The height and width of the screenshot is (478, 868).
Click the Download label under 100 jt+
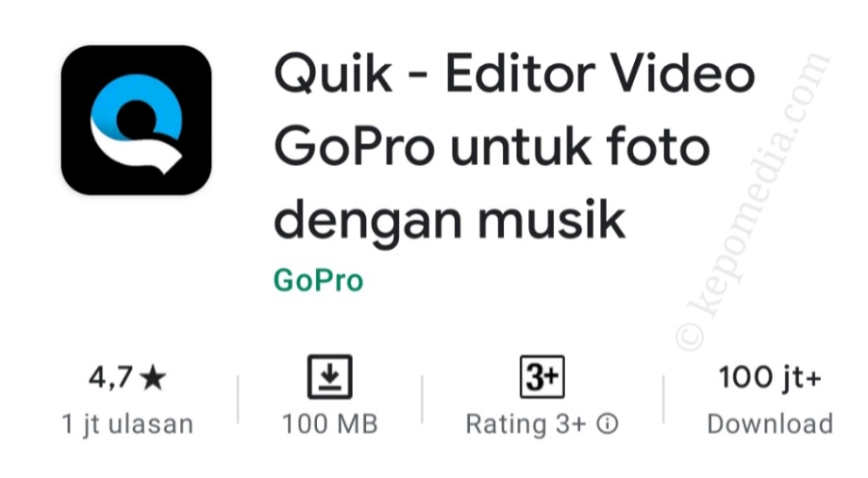point(770,424)
